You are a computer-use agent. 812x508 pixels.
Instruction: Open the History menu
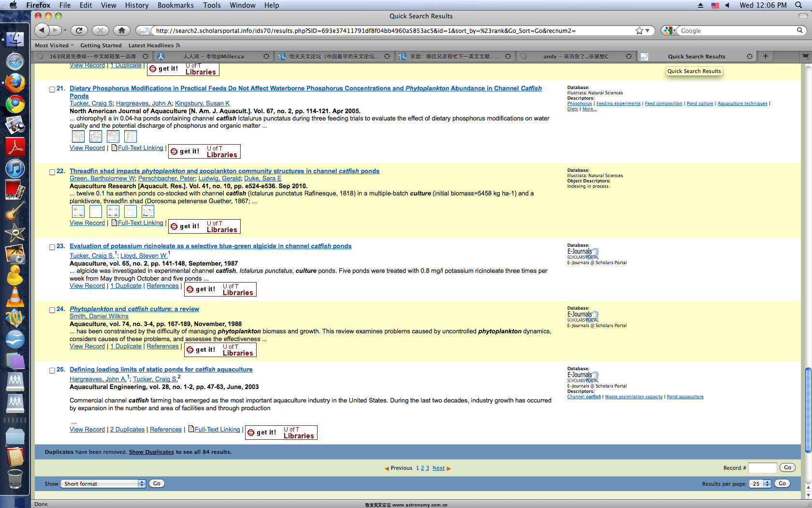[x=137, y=5]
